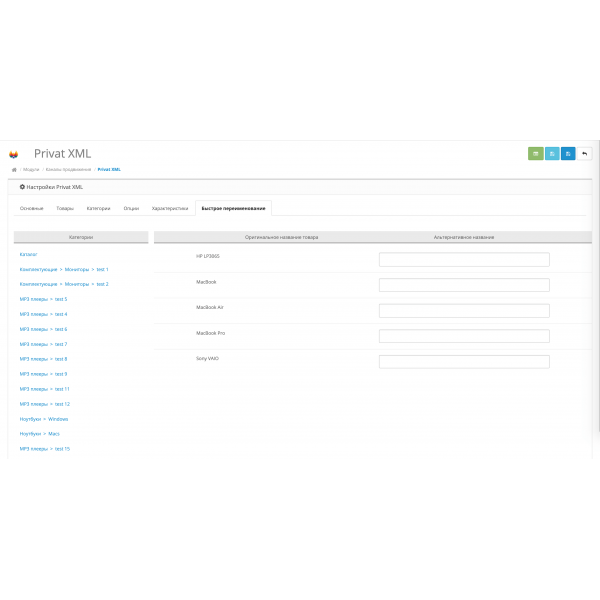
Task: Focus the alternative name field for MacBook Air
Action: tap(464, 311)
